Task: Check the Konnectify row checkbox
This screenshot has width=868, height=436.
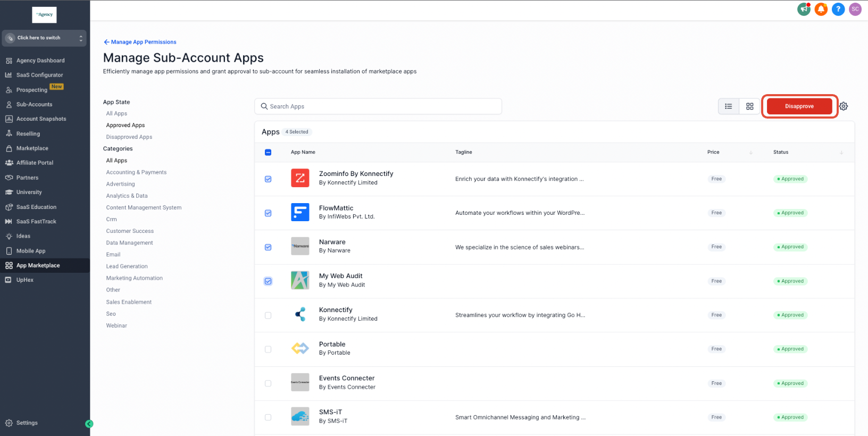Action: [x=268, y=315]
